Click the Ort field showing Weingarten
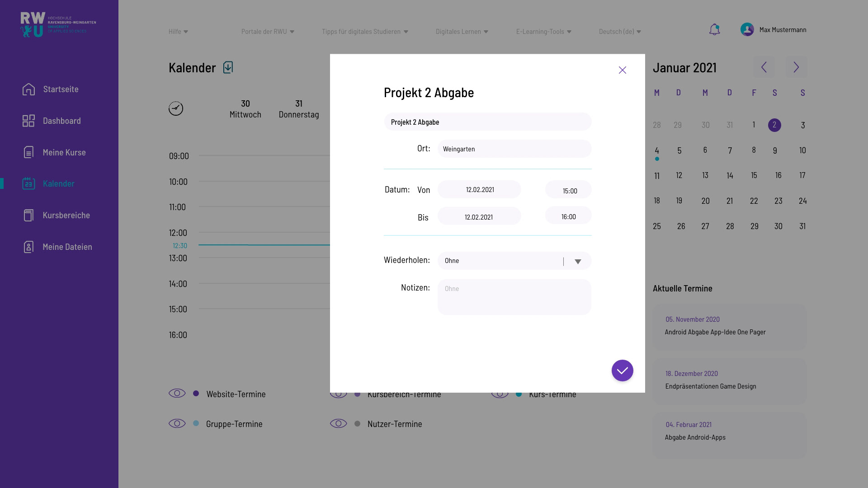The image size is (868, 488). pyautogui.click(x=514, y=149)
